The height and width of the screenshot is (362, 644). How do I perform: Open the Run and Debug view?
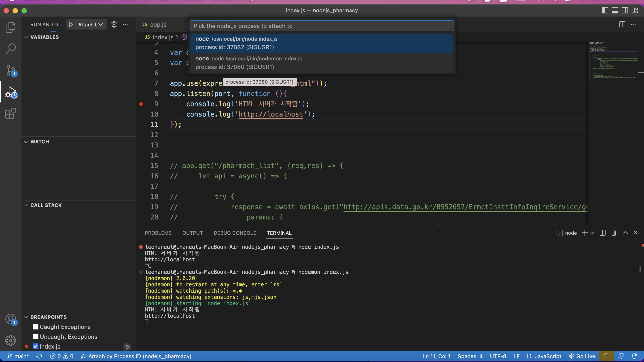coord(11,92)
